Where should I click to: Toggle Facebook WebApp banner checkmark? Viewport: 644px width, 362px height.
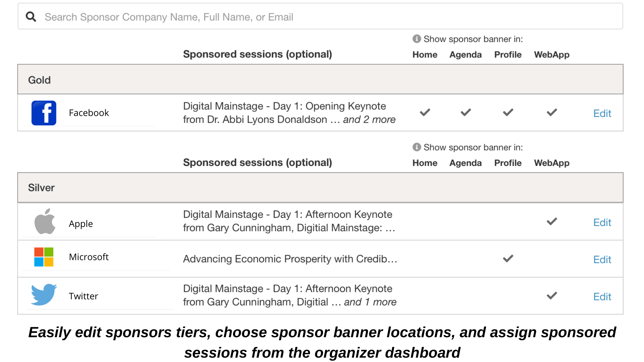[x=552, y=113]
